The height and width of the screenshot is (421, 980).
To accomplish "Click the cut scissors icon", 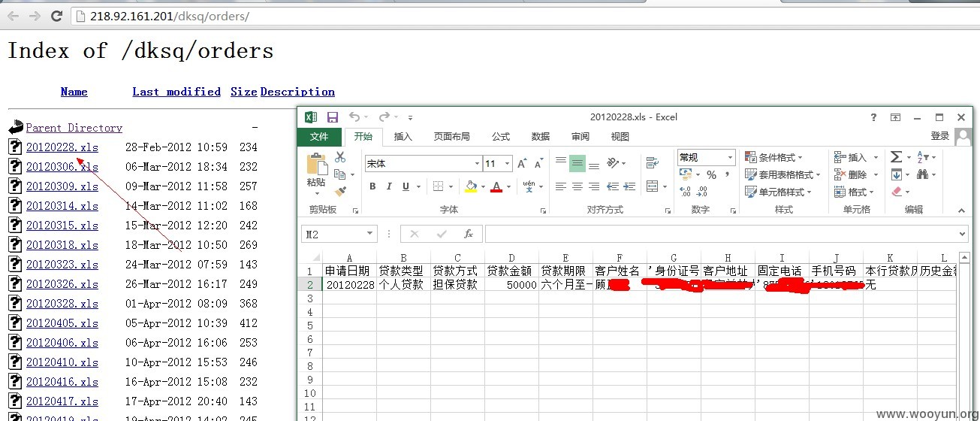I will [340, 157].
